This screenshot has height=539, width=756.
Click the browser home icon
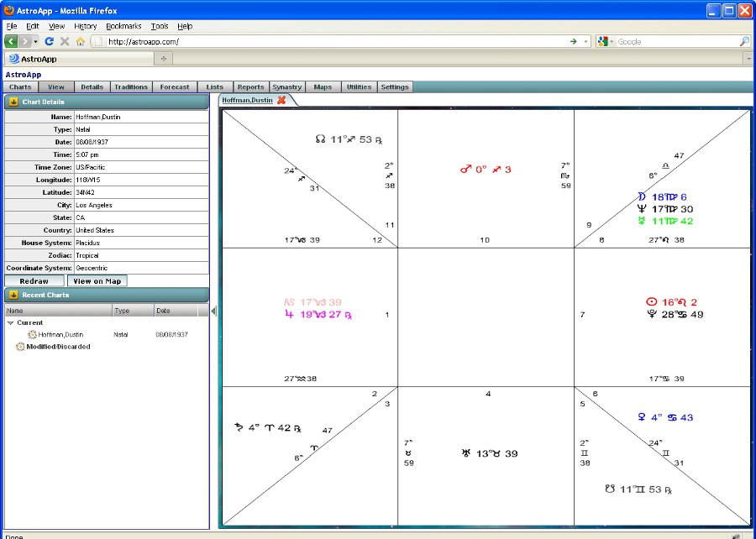click(80, 41)
